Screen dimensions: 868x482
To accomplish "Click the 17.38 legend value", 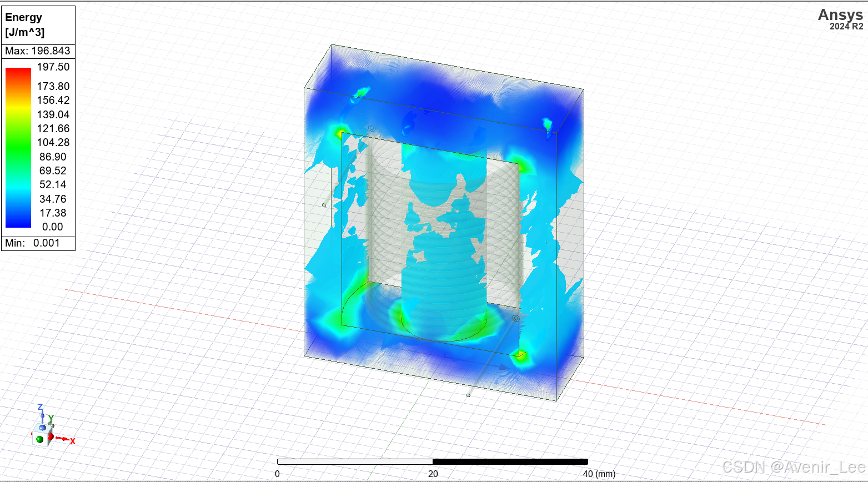I will (53, 213).
